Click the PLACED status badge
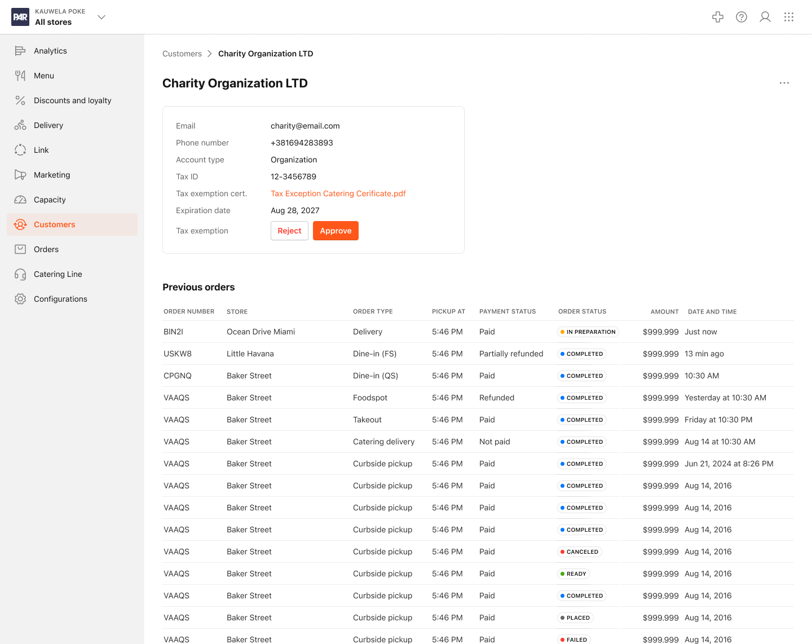The height and width of the screenshot is (644, 812). click(x=575, y=617)
